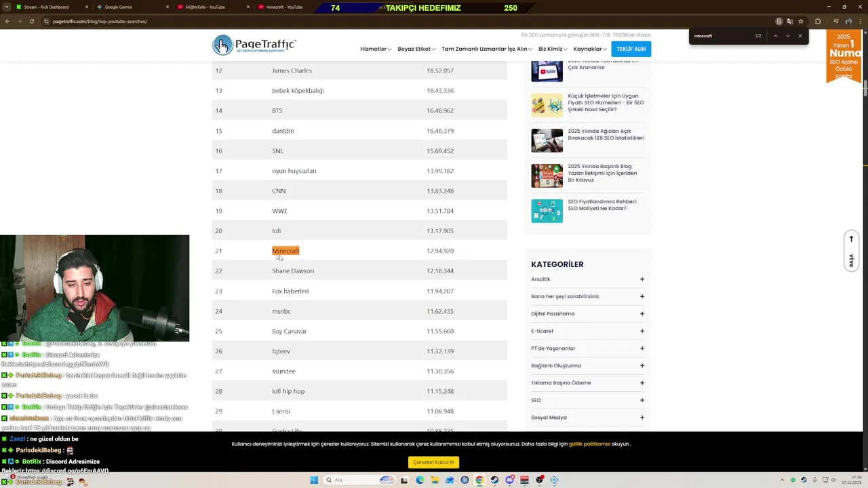Open Beyaz Etiket dropdown menu
868x488 pixels.
[416, 49]
